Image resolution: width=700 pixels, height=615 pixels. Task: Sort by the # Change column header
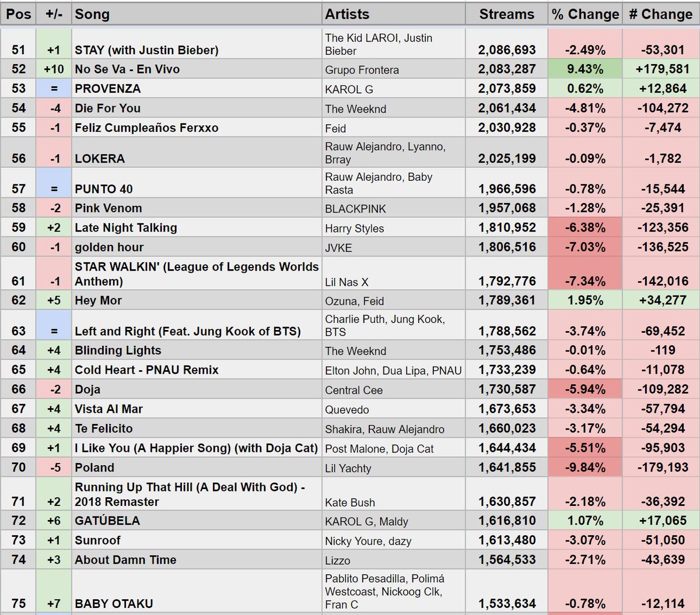(x=660, y=14)
